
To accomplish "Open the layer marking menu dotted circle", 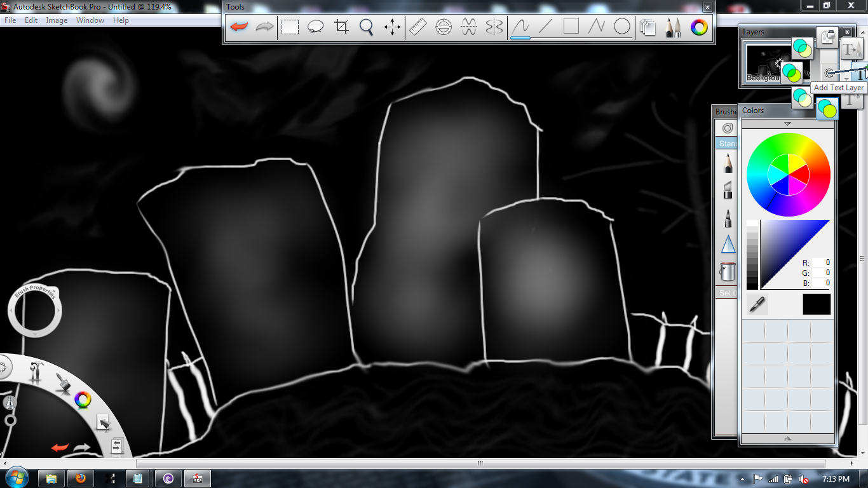I will 829,74.
